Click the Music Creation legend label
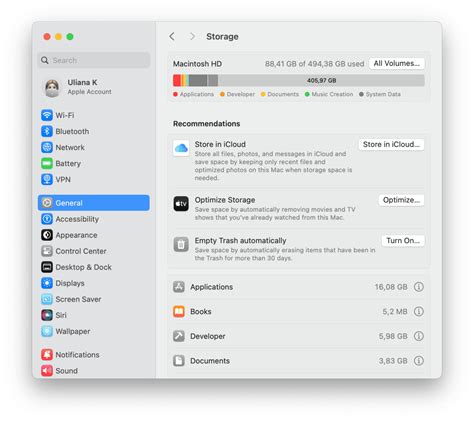The image size is (474, 421). 332,94
